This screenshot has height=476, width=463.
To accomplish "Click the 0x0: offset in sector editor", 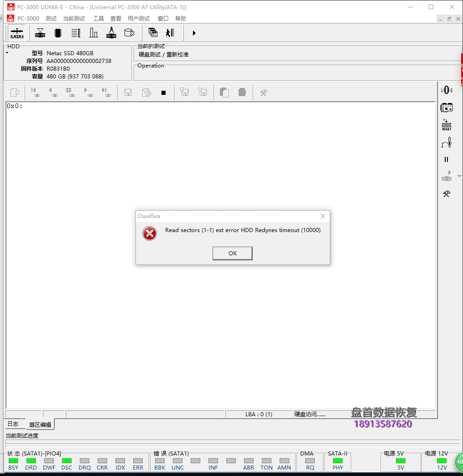I will (15, 106).
